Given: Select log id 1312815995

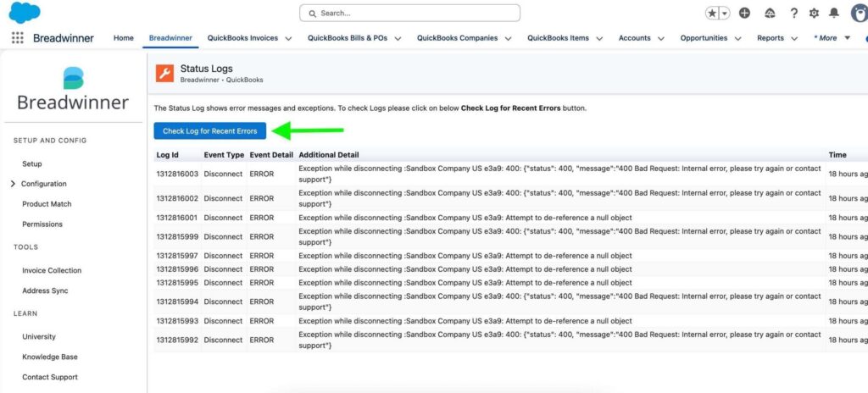Looking at the screenshot, I should coord(177,282).
